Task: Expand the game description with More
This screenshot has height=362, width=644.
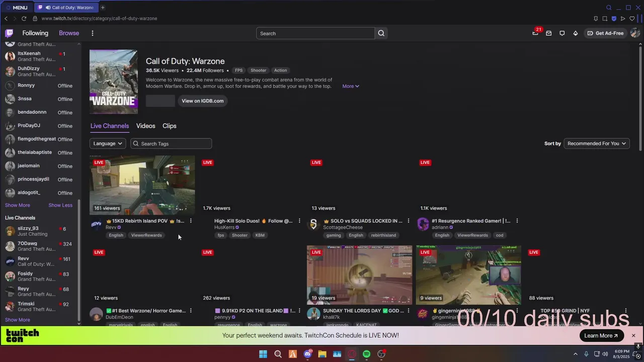Action: 351,86
